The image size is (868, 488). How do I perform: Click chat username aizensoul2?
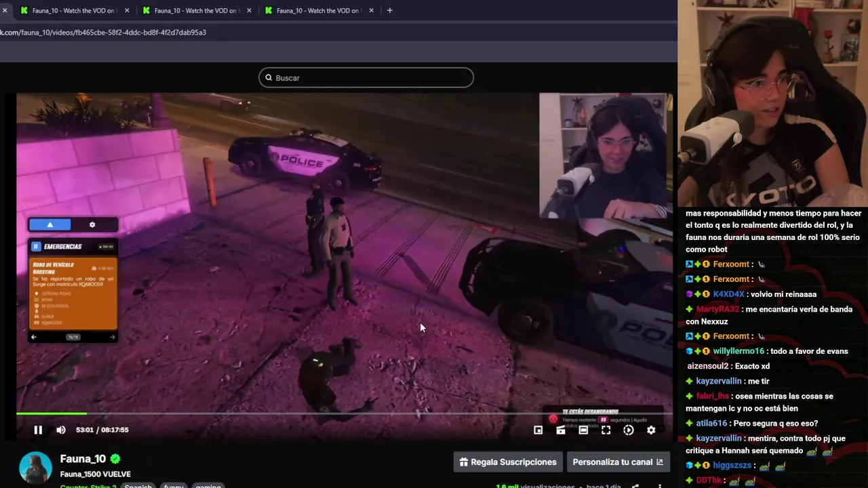(x=707, y=366)
